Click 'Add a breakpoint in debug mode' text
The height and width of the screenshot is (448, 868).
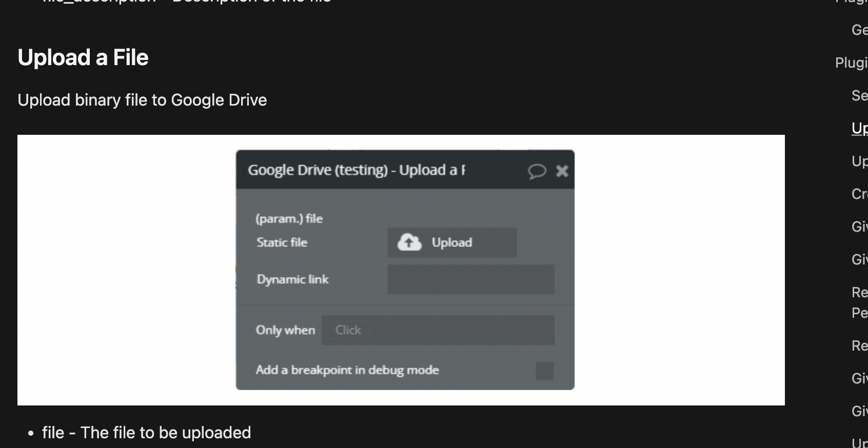coord(347,370)
